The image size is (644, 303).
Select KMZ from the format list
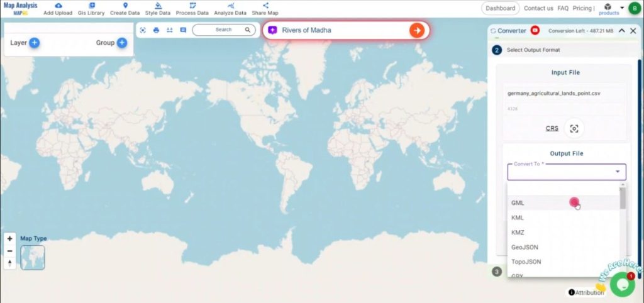[x=518, y=233]
